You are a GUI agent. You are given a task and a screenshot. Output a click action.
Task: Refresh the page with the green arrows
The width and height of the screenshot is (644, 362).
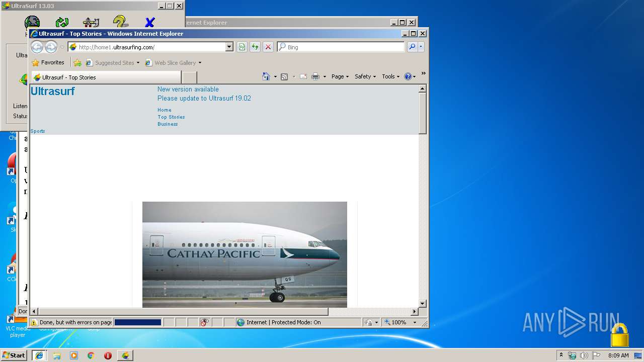click(x=255, y=47)
